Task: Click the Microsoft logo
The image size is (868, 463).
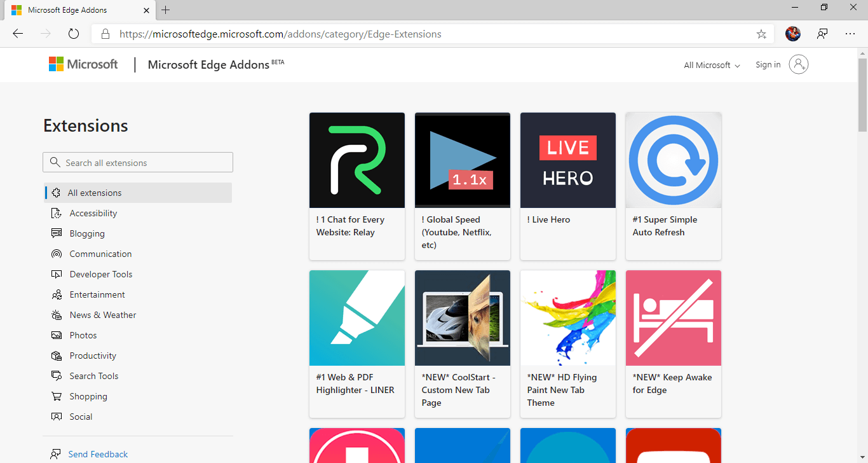Action: (83, 64)
